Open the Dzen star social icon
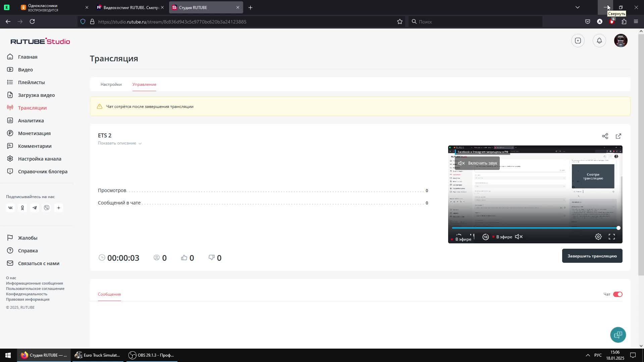The width and height of the screenshot is (644, 362). point(59,208)
